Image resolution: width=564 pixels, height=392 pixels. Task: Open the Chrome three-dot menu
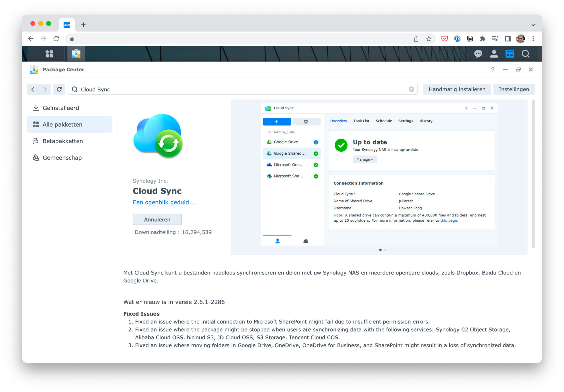[533, 39]
